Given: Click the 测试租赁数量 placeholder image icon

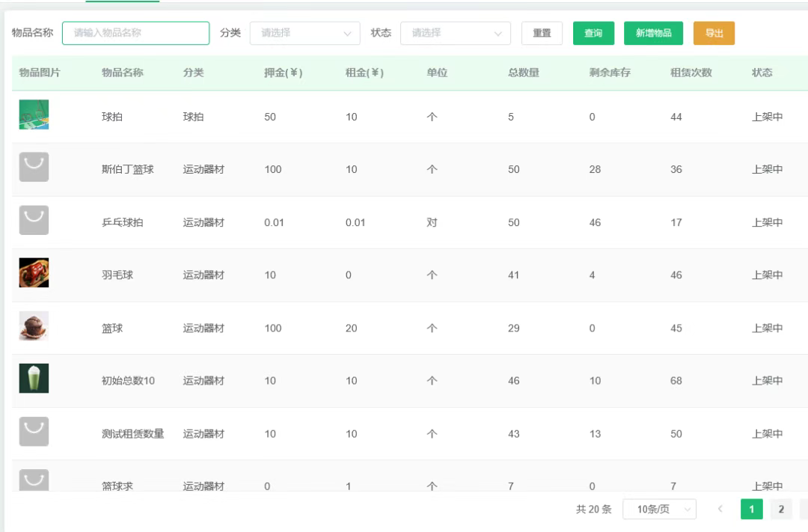Looking at the screenshot, I should tap(34, 432).
